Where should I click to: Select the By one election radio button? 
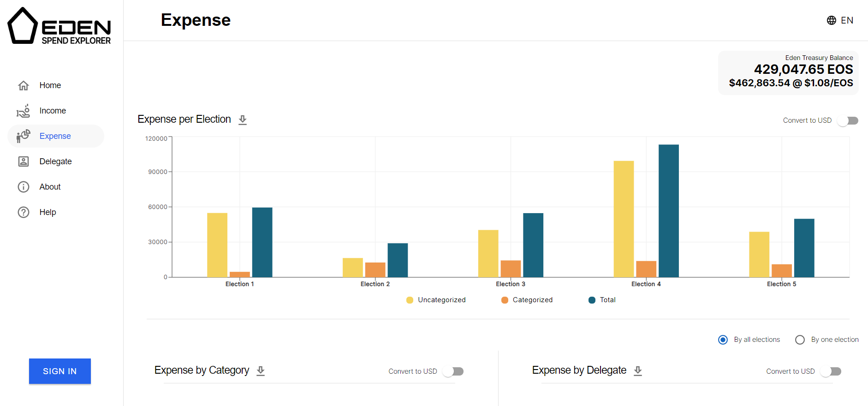(x=800, y=340)
